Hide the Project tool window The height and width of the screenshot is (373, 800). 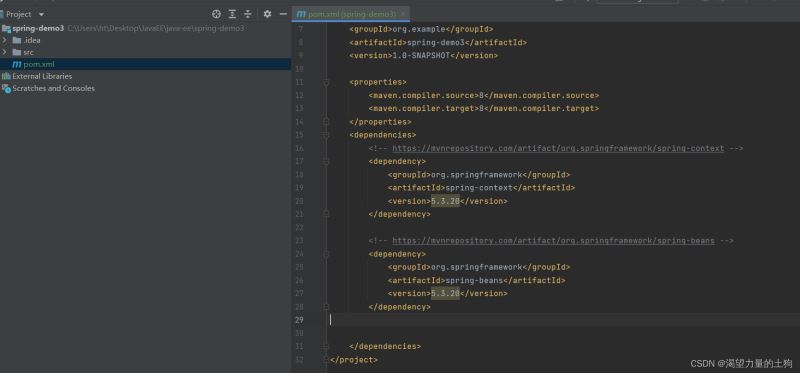tap(283, 14)
